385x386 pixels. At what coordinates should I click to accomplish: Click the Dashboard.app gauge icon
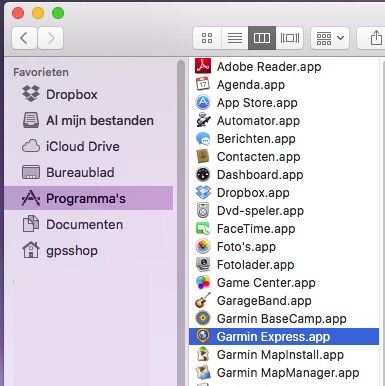click(203, 174)
